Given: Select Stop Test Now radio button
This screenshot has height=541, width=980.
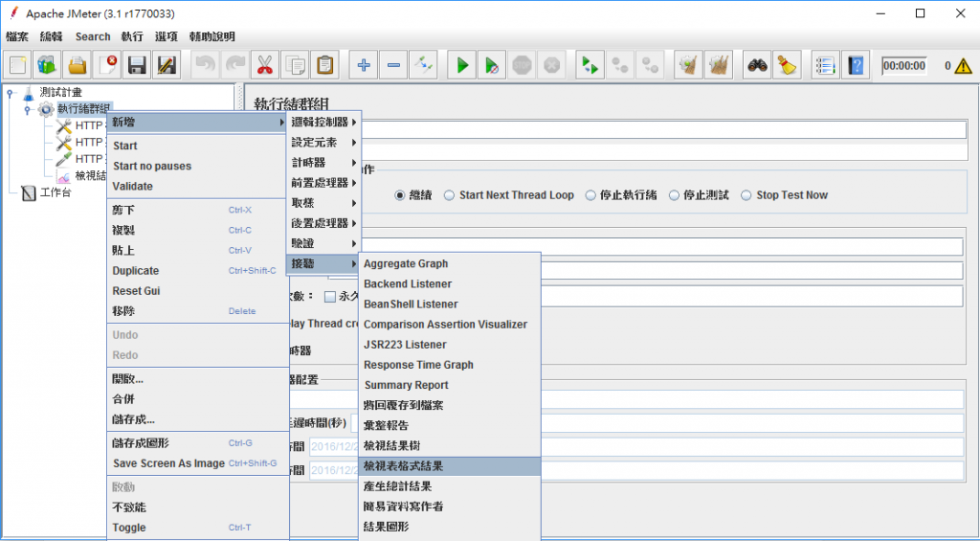Looking at the screenshot, I should coord(746,195).
